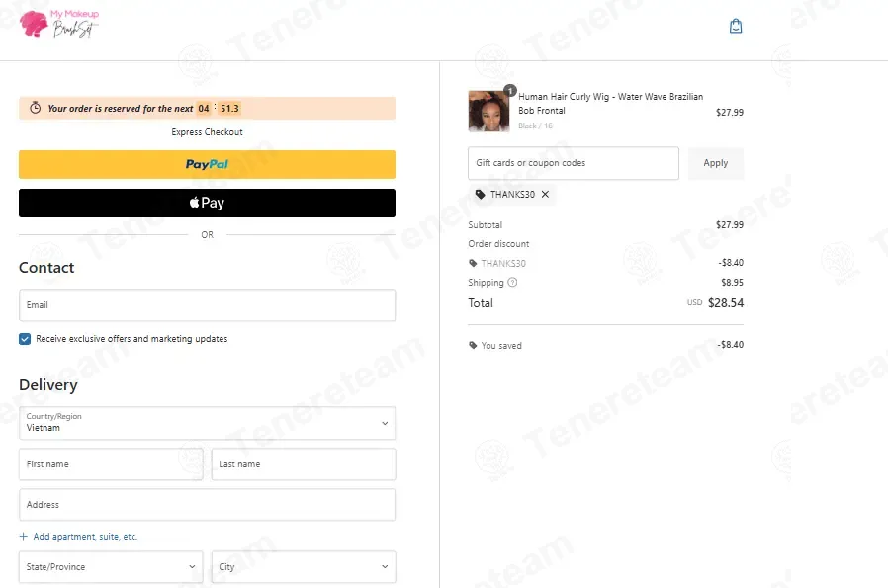Focus the Last name field
The image size is (888, 588).
tap(304, 464)
